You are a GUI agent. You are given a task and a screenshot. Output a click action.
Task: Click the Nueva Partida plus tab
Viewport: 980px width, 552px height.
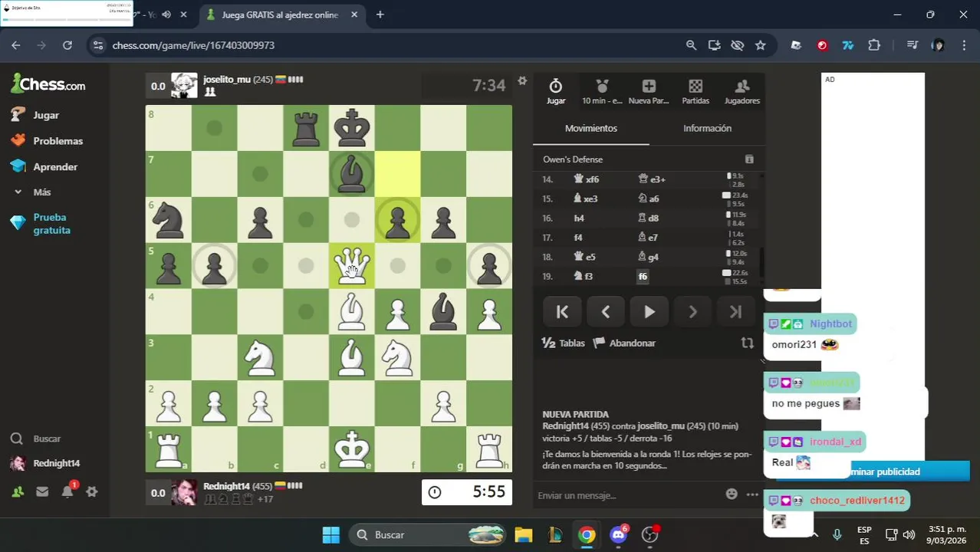(649, 91)
